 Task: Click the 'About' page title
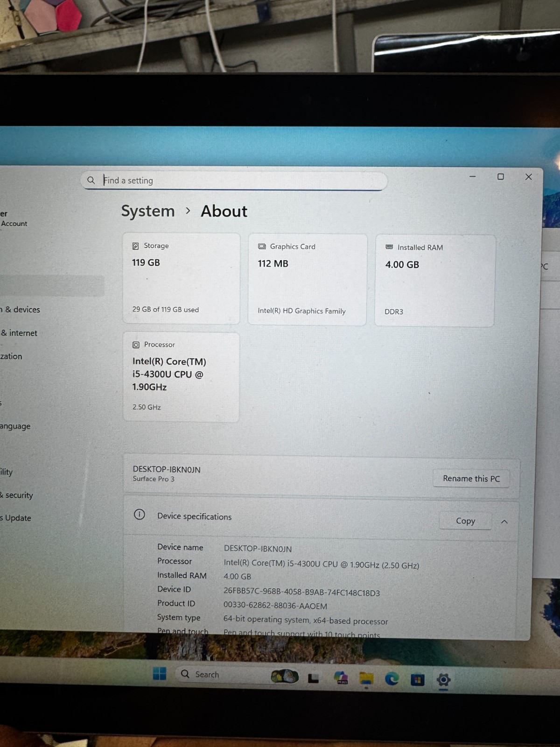pyautogui.click(x=224, y=211)
